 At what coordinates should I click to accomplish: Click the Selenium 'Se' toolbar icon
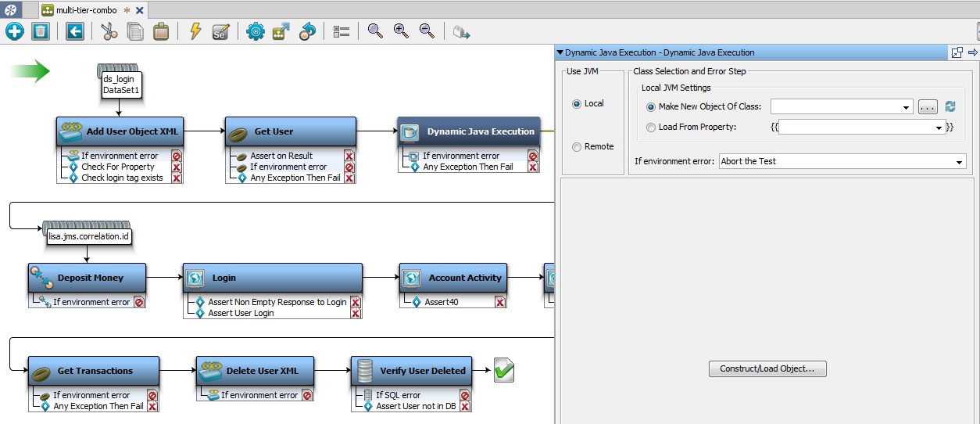tap(221, 31)
